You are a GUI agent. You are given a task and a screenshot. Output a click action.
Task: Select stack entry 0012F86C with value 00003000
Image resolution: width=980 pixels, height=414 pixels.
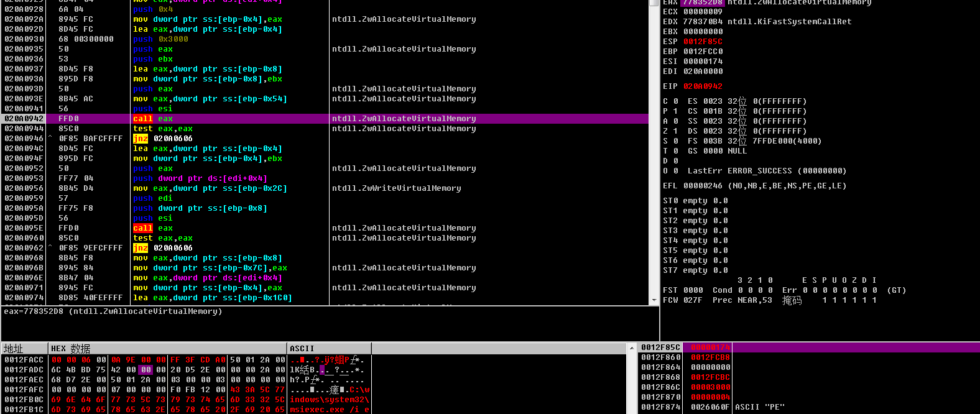809,387
